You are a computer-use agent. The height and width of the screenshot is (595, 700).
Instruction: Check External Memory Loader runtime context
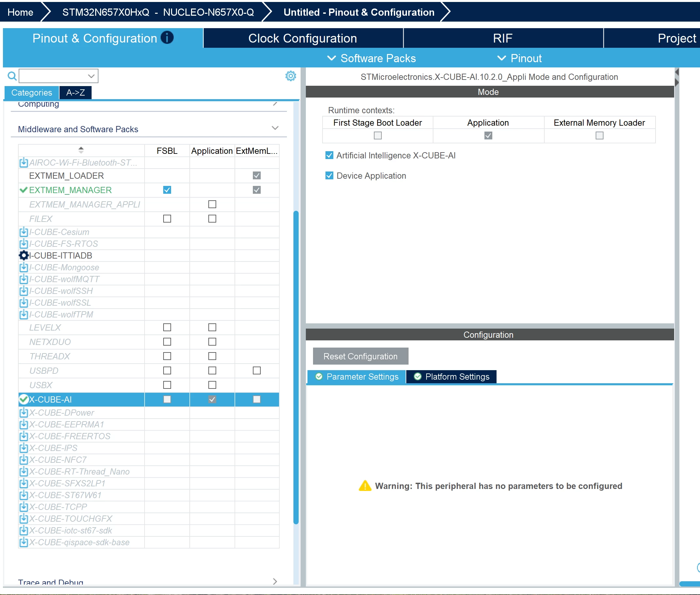click(x=600, y=135)
